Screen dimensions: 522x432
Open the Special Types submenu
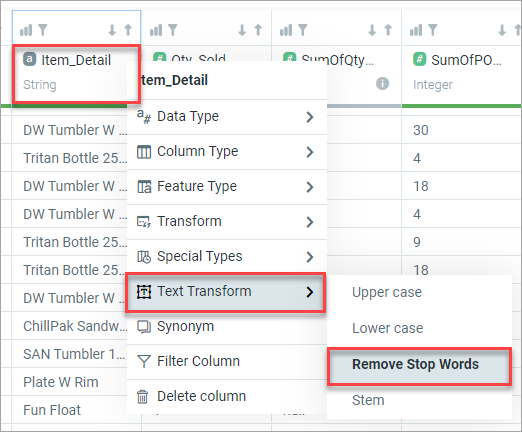click(227, 257)
